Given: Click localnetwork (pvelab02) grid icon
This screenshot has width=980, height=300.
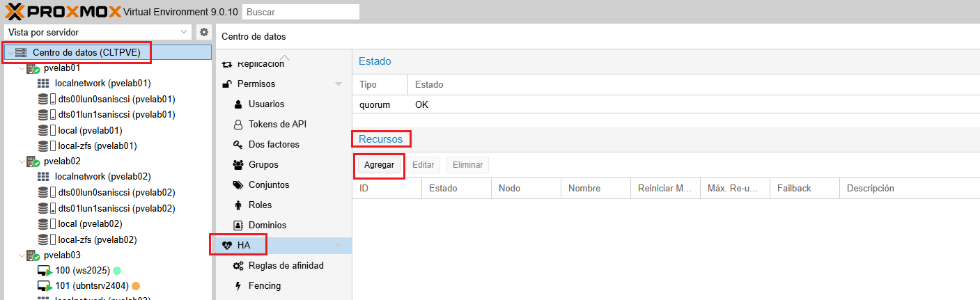Looking at the screenshot, I should 43,177.
